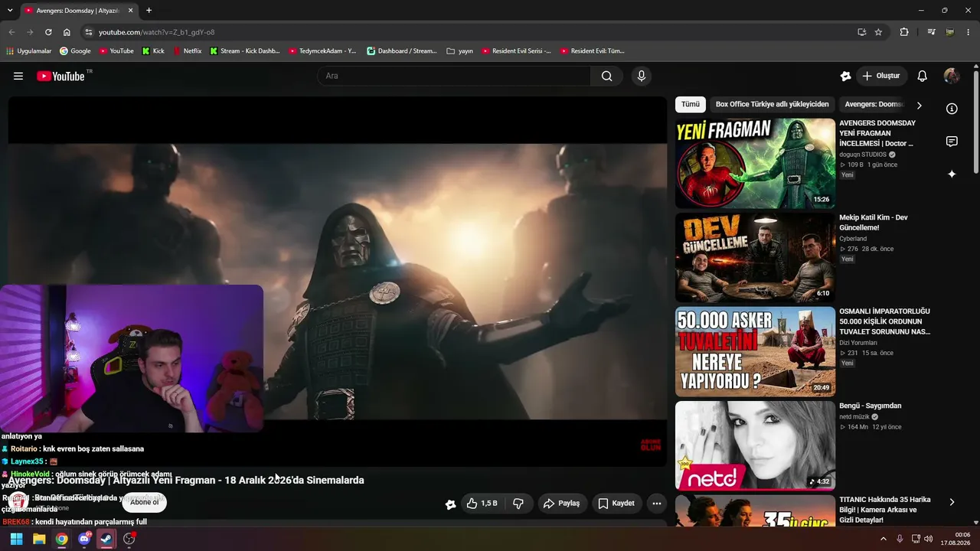Install app icon in address bar
980x551 pixels.
pyautogui.click(x=861, y=32)
